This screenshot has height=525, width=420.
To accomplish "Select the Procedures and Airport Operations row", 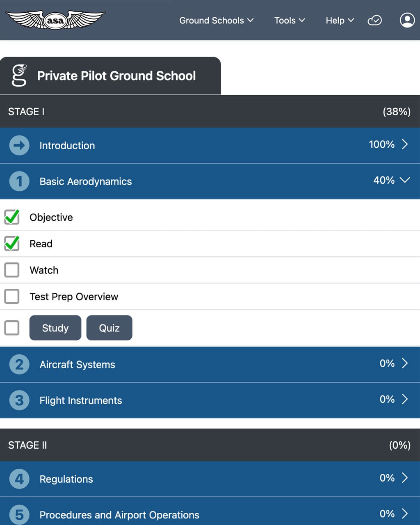I will point(119,515).
